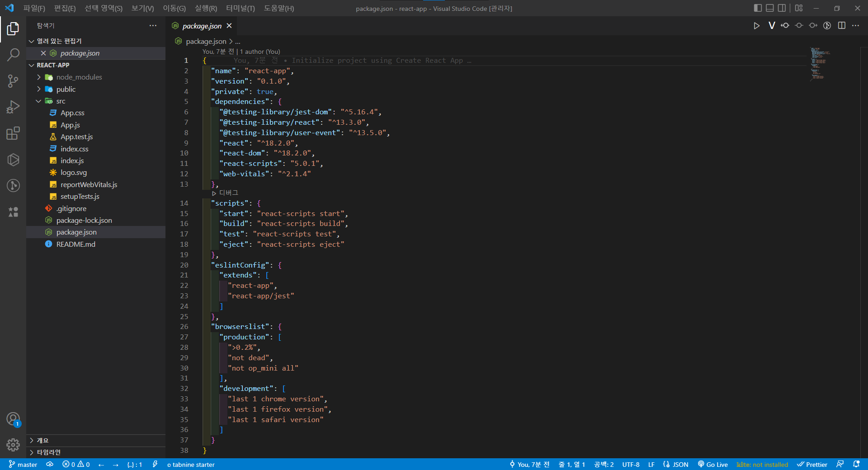Viewport: 868px width, 470px height.
Task: Click tabnine starter status item
Action: coord(191,465)
